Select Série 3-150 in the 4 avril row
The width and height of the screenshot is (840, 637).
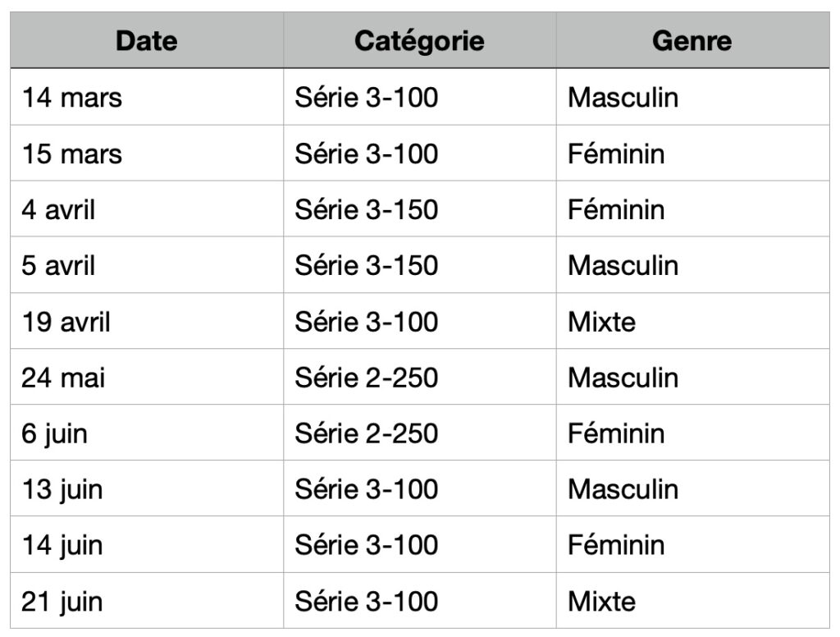click(367, 209)
